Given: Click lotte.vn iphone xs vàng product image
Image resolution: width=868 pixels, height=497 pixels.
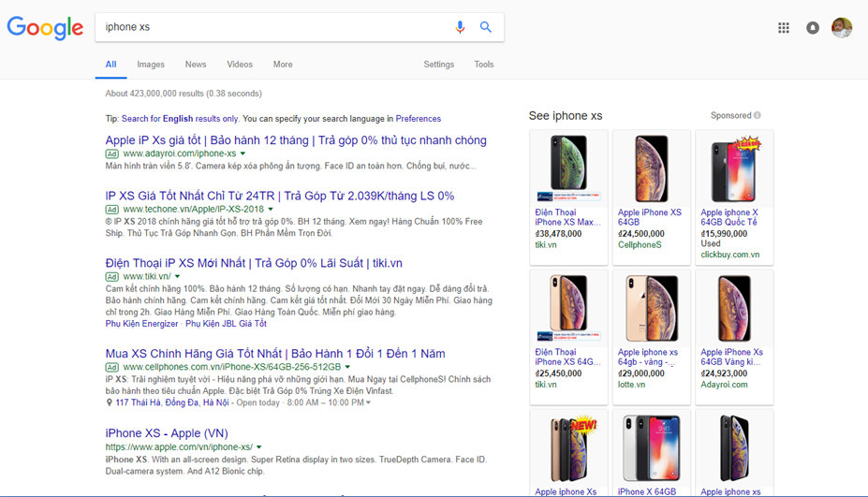Looking at the screenshot, I should tap(652, 308).
